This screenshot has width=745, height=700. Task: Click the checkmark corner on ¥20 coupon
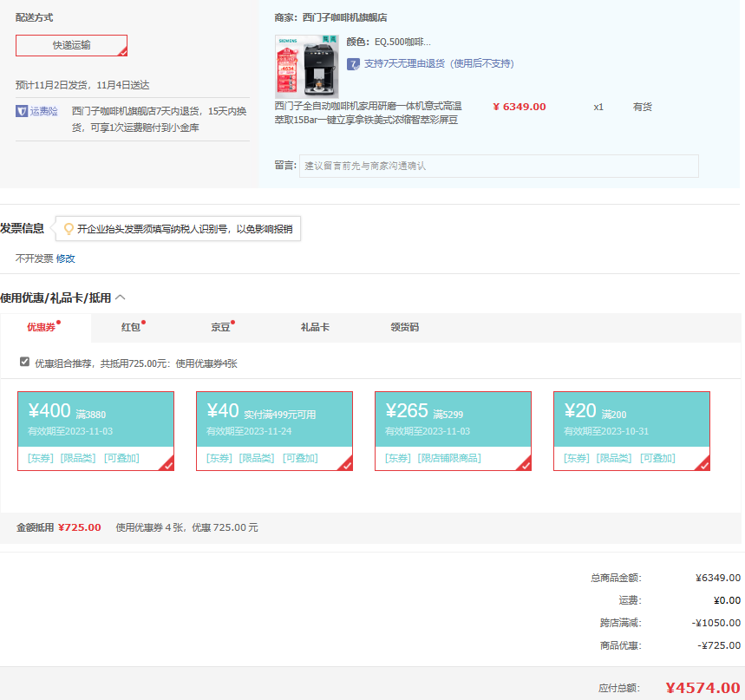[703, 464]
